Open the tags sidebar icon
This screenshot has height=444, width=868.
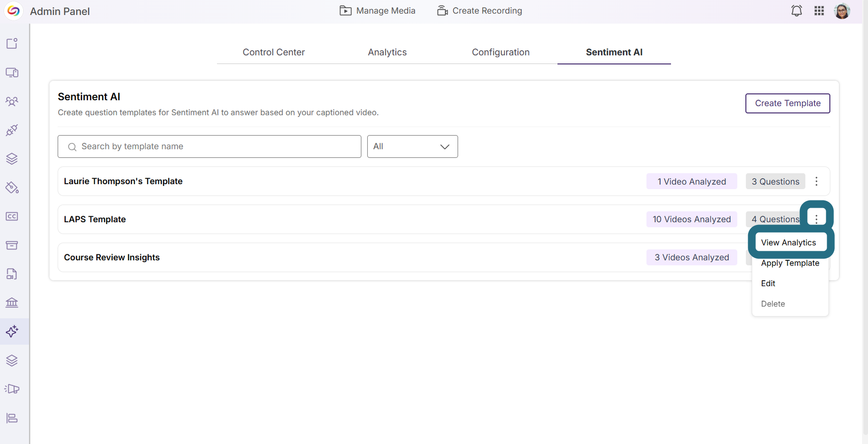(x=12, y=188)
